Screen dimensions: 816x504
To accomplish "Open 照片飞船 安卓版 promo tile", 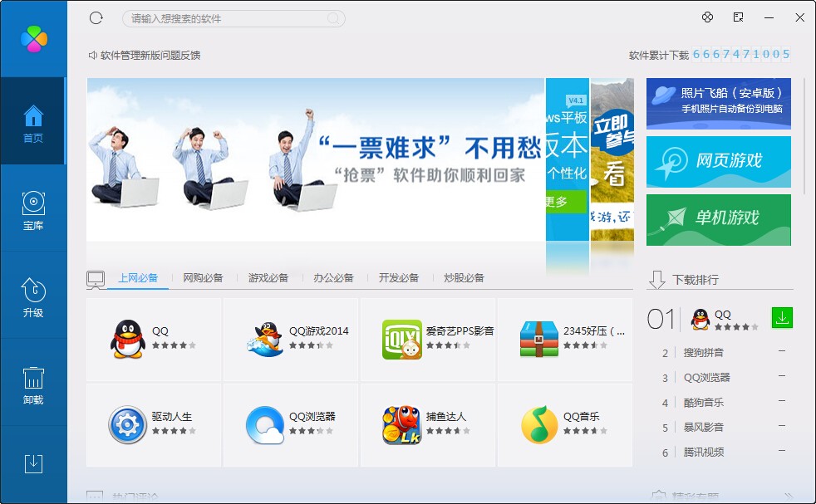I will click(x=718, y=104).
